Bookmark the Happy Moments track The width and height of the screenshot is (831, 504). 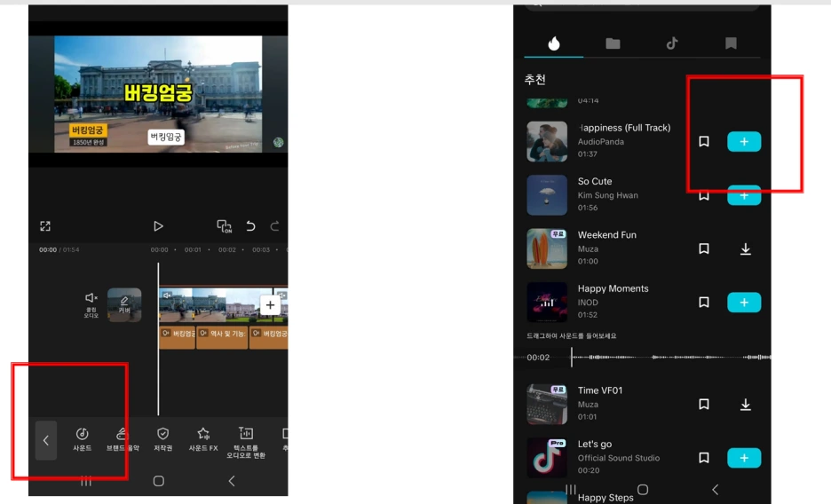[x=704, y=303]
